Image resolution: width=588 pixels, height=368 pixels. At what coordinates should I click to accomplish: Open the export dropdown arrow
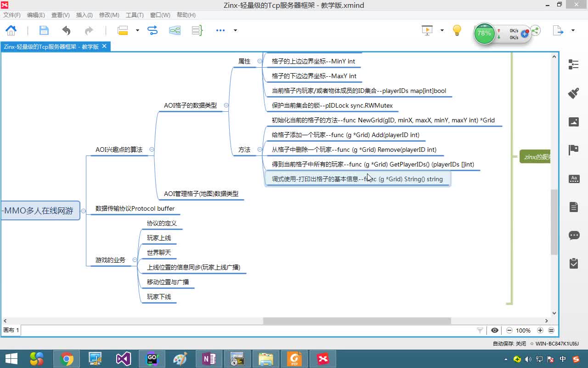573,30
